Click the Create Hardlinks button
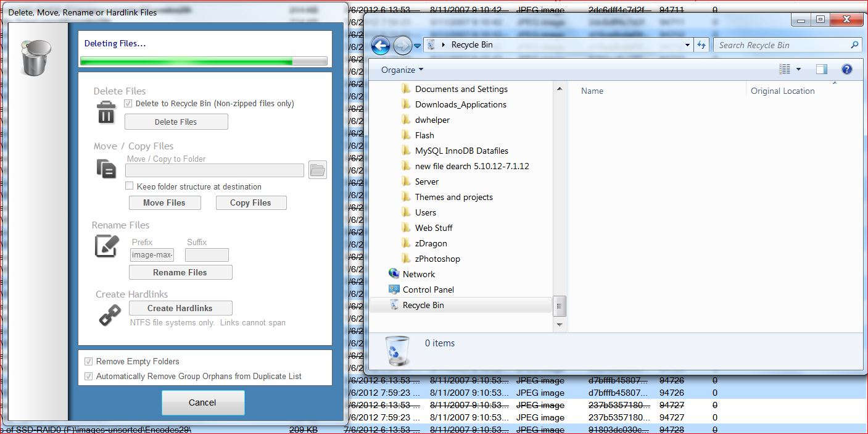 tap(180, 308)
